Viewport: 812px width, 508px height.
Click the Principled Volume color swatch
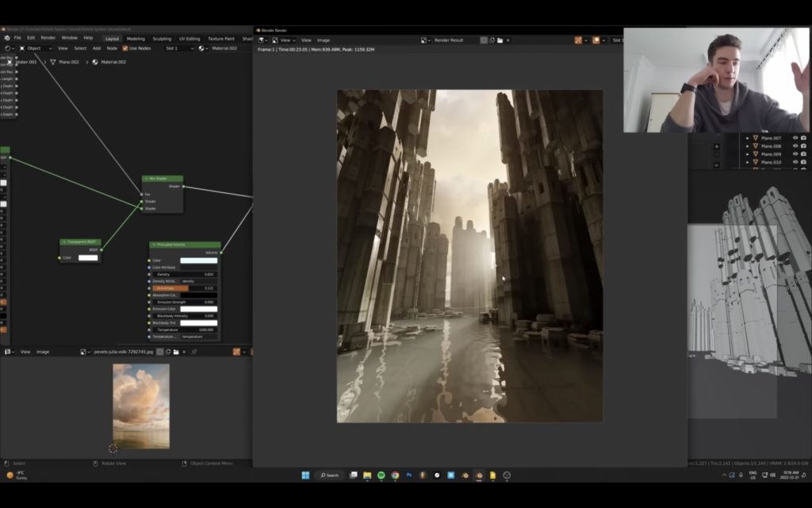pyautogui.click(x=198, y=260)
